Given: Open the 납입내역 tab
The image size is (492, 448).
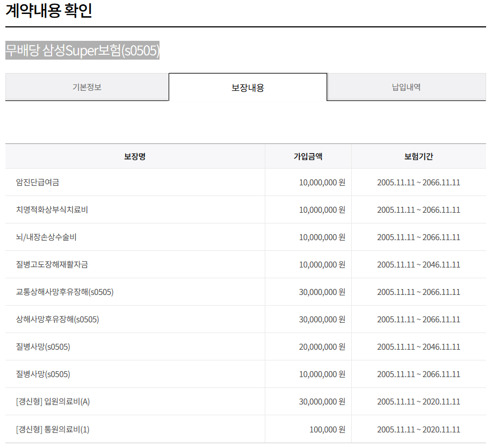Looking at the screenshot, I should pyautogui.click(x=406, y=87).
